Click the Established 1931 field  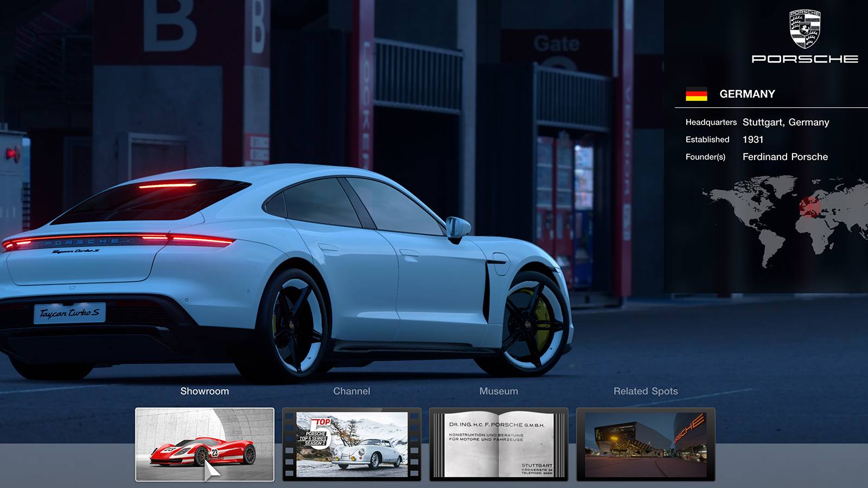click(754, 139)
